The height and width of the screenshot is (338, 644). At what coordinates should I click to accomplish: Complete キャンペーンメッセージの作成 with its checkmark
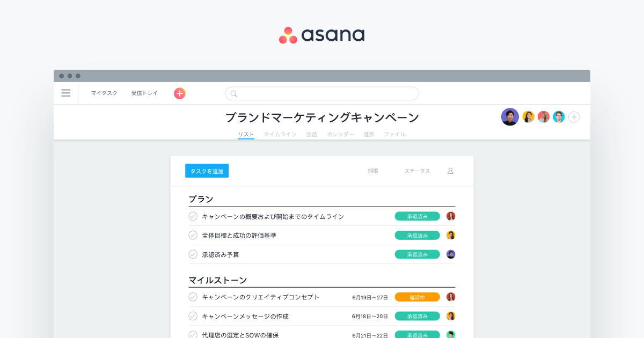[x=193, y=316]
